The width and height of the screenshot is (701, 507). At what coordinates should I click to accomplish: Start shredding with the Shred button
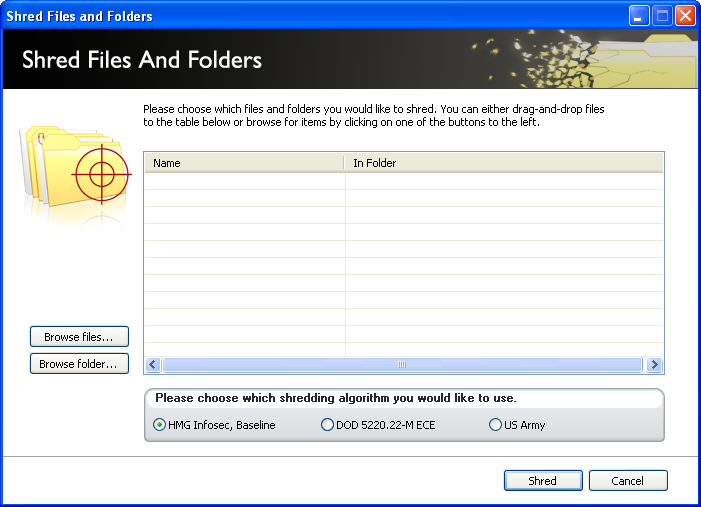pyautogui.click(x=543, y=481)
